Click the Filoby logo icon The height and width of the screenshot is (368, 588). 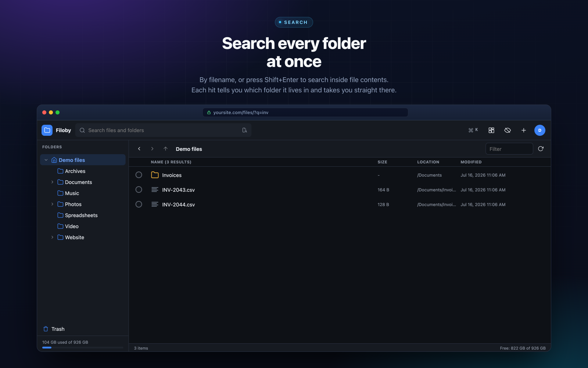point(47,130)
